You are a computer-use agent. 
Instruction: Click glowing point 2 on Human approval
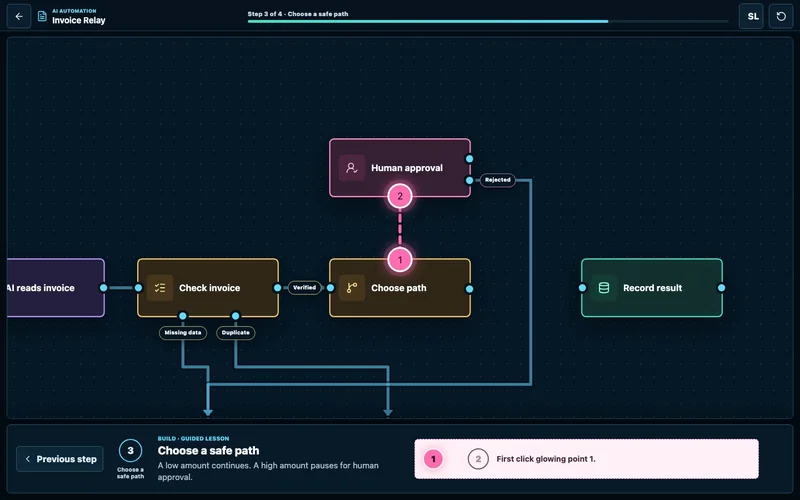[399, 196]
